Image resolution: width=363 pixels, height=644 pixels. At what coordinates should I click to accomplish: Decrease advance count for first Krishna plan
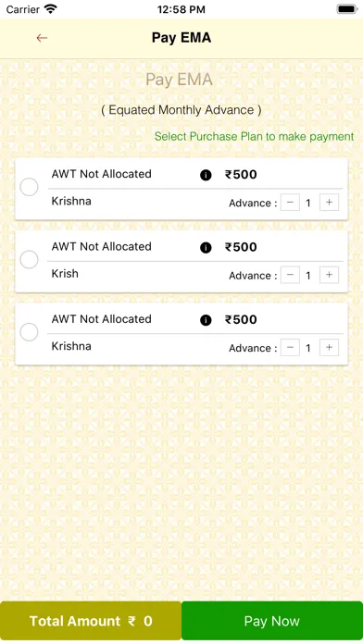290,203
